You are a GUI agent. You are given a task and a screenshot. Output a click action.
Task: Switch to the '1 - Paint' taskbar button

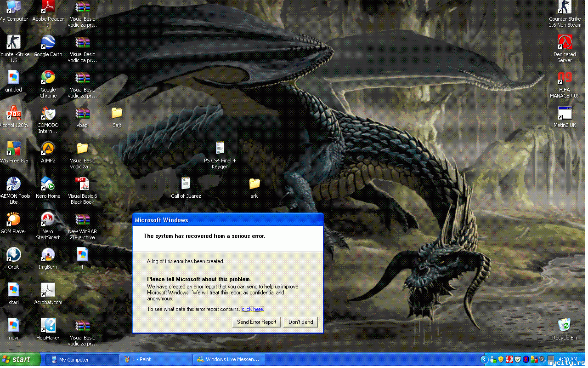(156, 360)
